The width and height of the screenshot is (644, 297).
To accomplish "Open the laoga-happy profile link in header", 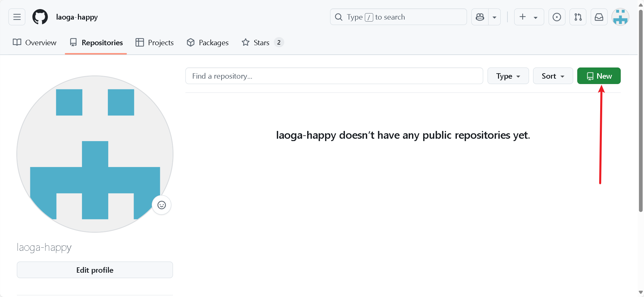I will (x=77, y=17).
